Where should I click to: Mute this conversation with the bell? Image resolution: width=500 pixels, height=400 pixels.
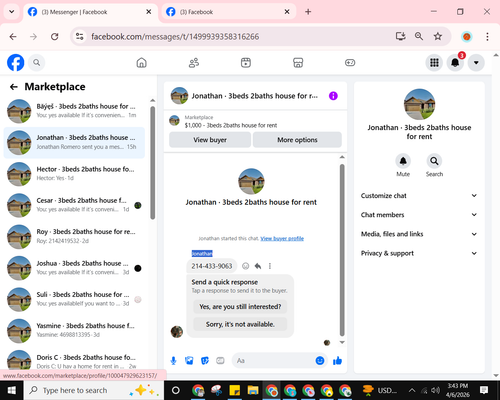tap(403, 161)
